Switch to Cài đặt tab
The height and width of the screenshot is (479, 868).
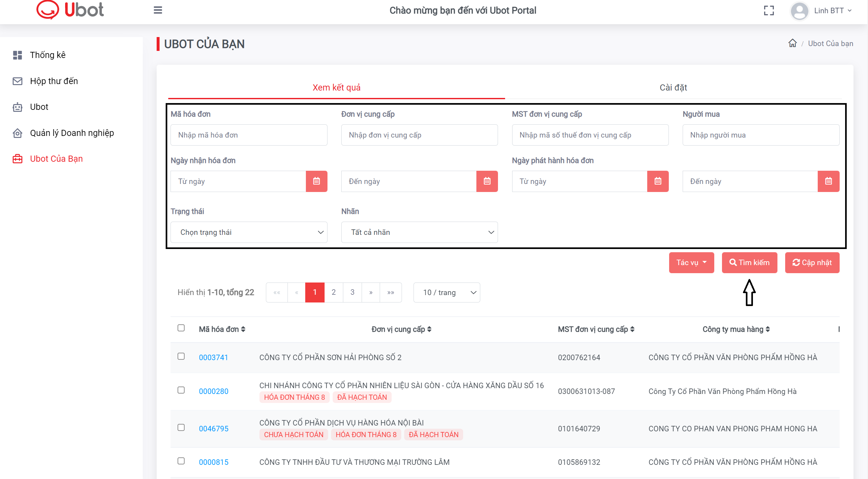coord(673,88)
